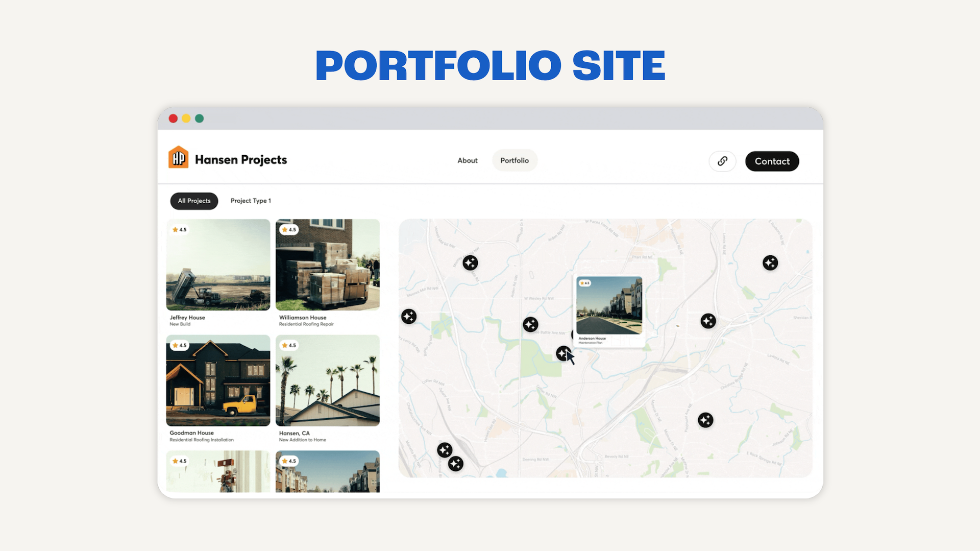The width and height of the screenshot is (980, 551).
Task: Select the Portfolio tab
Action: click(514, 160)
